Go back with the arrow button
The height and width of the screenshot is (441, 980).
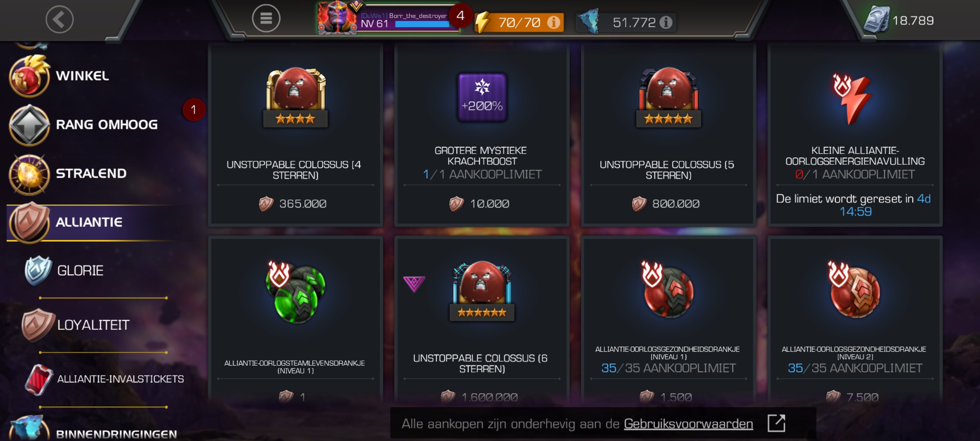pos(59,19)
